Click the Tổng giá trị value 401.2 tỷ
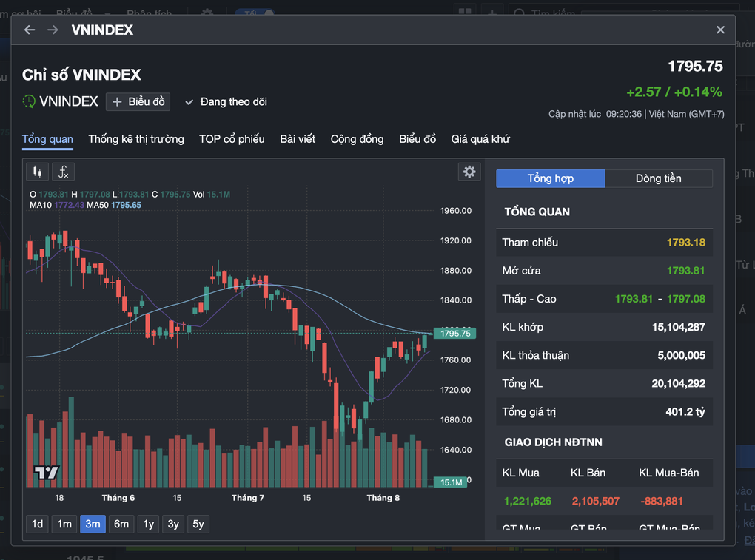Image resolution: width=755 pixels, height=560 pixels. coord(685,412)
